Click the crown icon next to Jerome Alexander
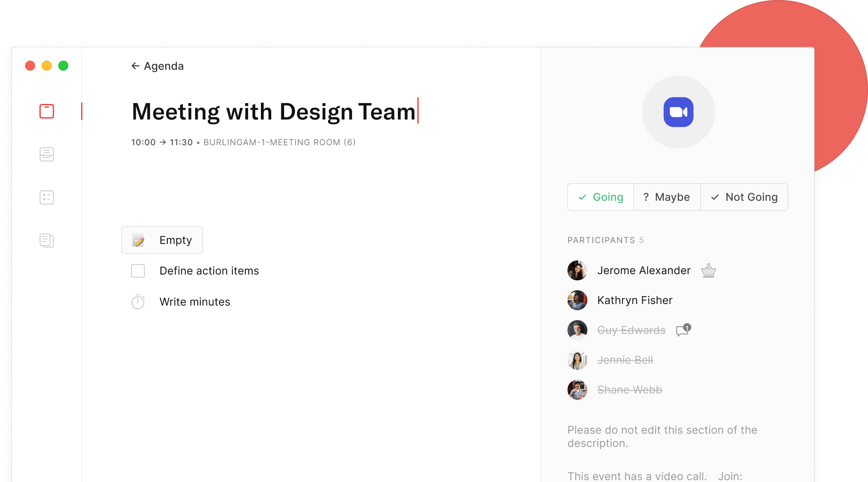Screen dimensions: 868x482 tap(709, 270)
